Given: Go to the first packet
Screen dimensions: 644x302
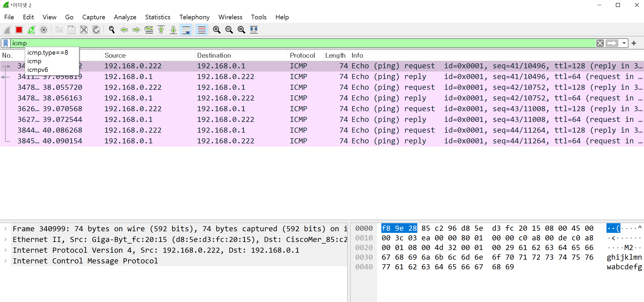Looking at the screenshot, I should (x=161, y=30).
